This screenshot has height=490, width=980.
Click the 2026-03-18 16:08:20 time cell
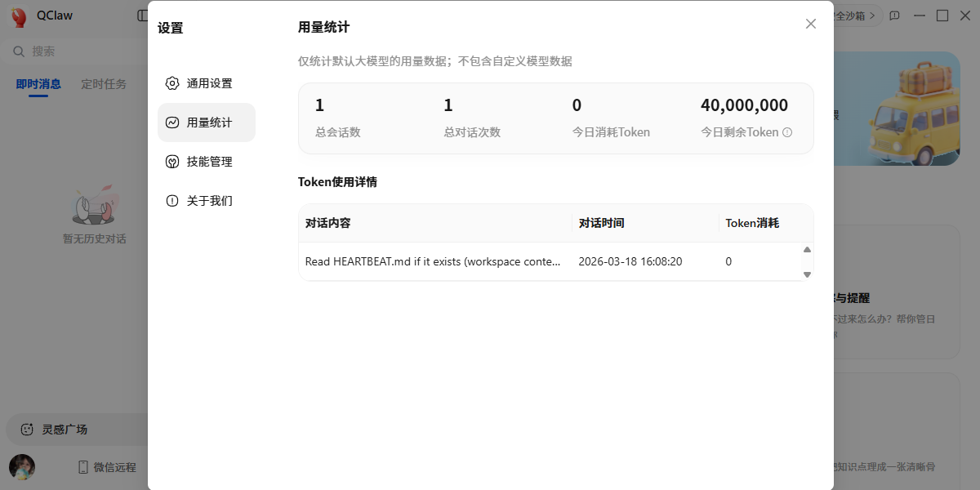[630, 262]
